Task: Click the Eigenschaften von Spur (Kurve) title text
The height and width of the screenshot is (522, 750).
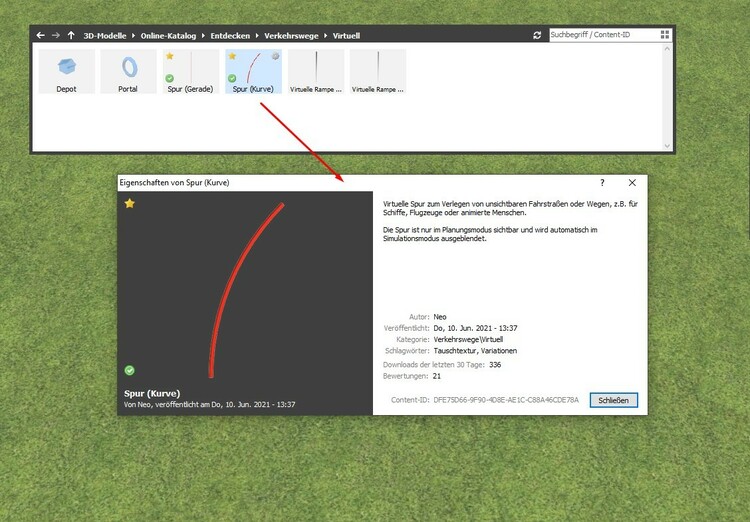Action: pos(175,183)
